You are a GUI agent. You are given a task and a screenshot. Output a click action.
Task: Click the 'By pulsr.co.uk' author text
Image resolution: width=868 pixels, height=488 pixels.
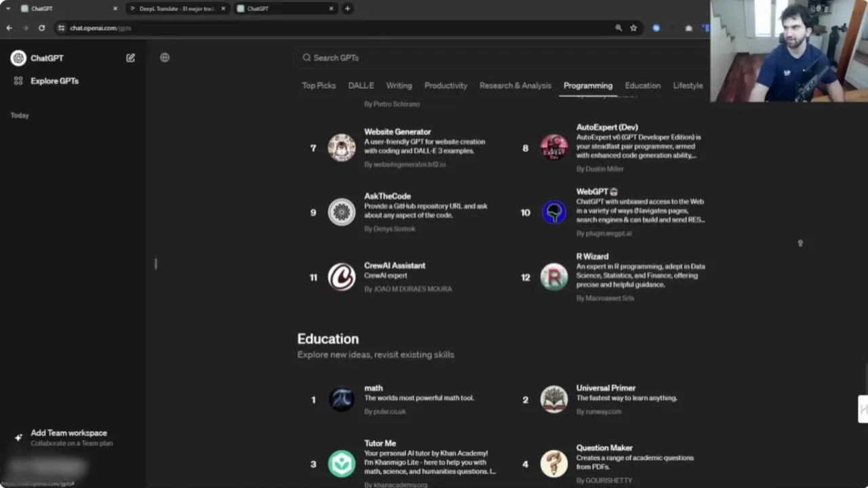[x=385, y=411]
